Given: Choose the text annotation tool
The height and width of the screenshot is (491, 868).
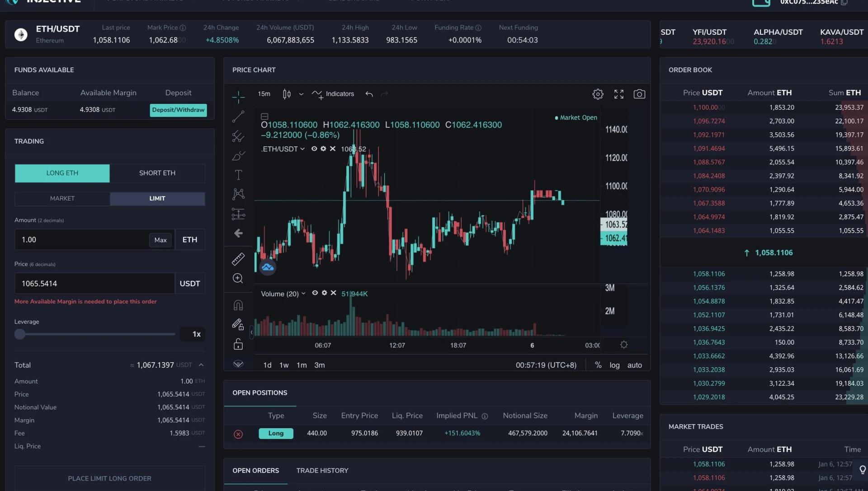Looking at the screenshot, I should click(x=238, y=175).
